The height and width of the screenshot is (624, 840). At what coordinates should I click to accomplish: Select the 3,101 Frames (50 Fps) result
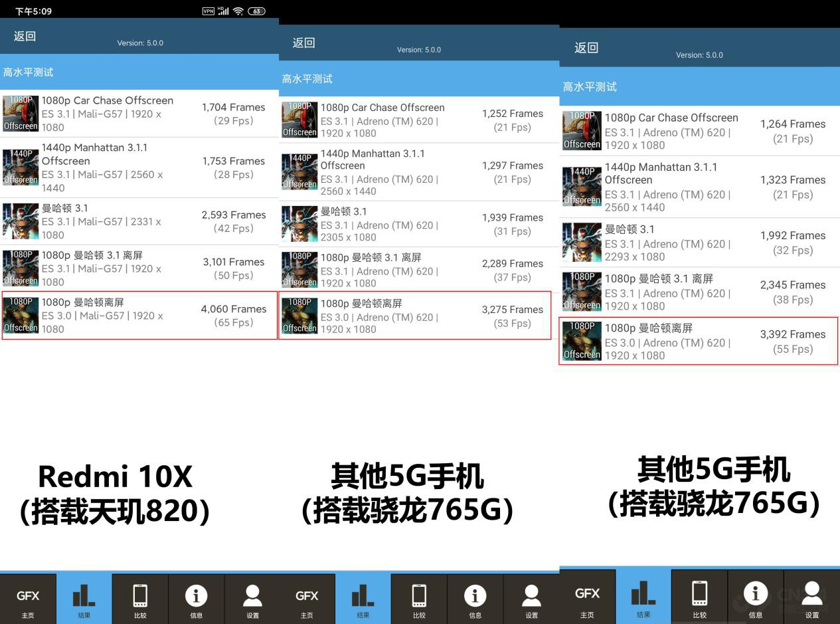click(x=233, y=268)
